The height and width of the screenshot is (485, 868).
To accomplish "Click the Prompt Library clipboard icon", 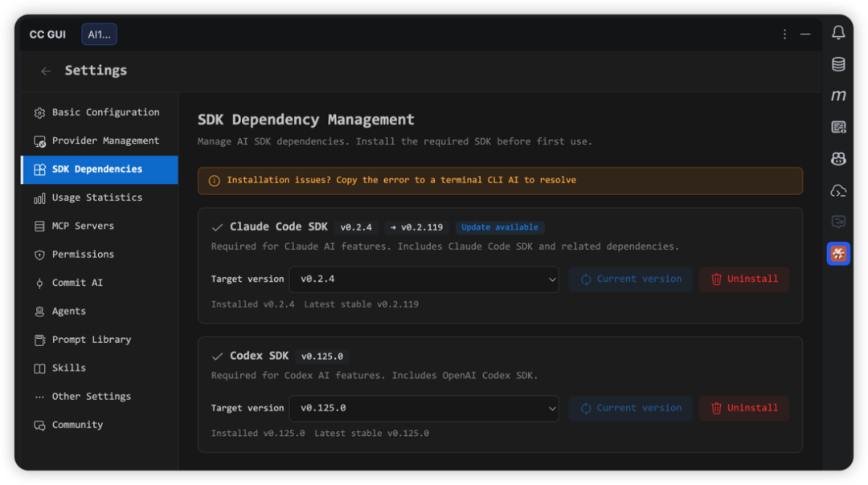I will 39,340.
